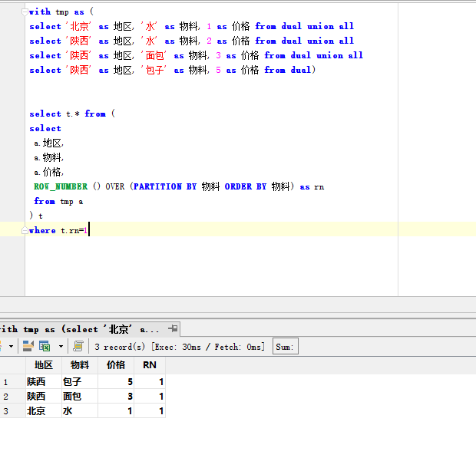The width and height of the screenshot is (476, 458).
Task: Click the '面包' string literal in editor
Action: [154, 55]
